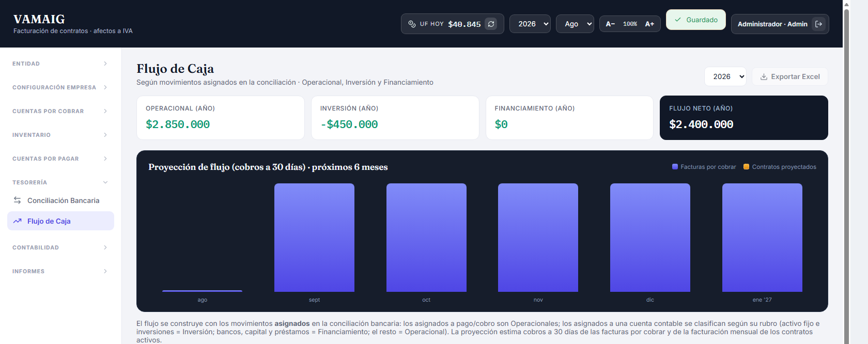Click the nov bar in the chart
868x344 pixels.
(538, 238)
